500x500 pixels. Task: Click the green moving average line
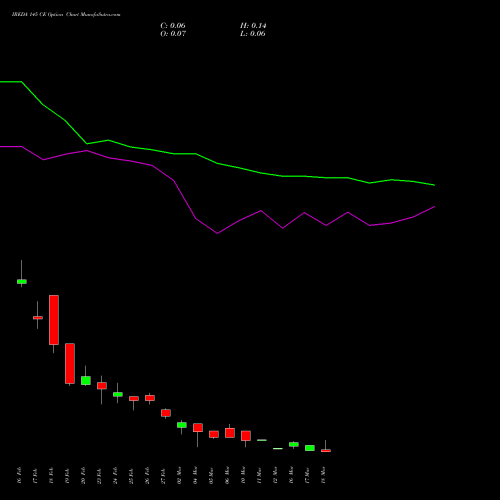[x=217, y=163]
